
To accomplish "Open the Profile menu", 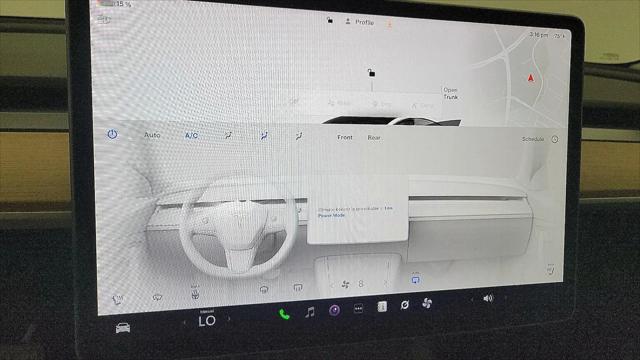I will coord(360,22).
